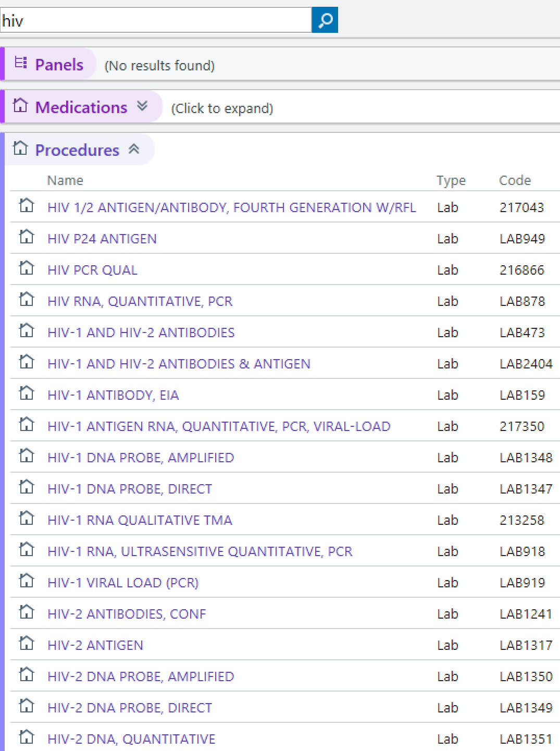Image resolution: width=560 pixels, height=751 pixels.
Task: Sort results by the Name column header
Action: point(65,180)
